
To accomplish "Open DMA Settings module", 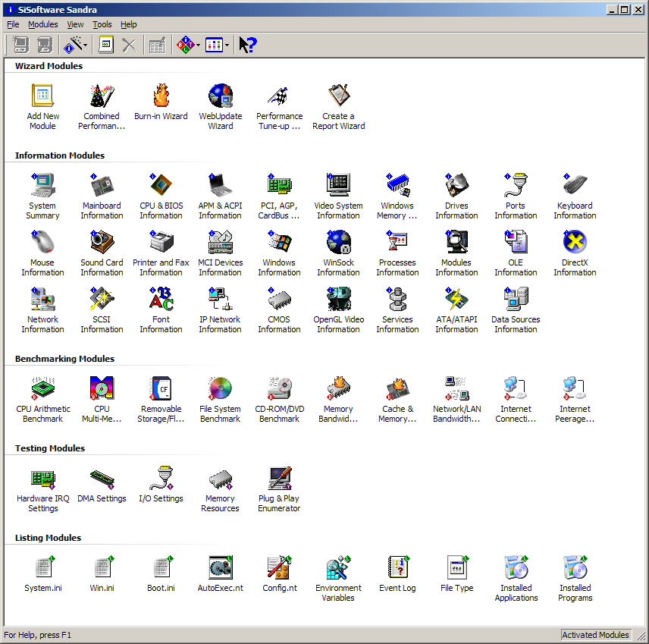I will tap(102, 484).
